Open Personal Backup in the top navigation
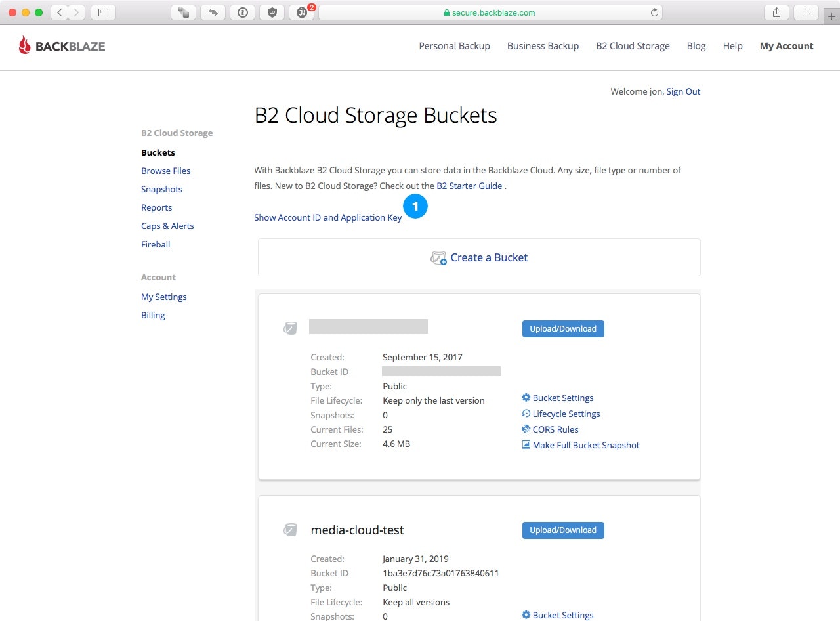The height and width of the screenshot is (621, 840). [x=455, y=46]
